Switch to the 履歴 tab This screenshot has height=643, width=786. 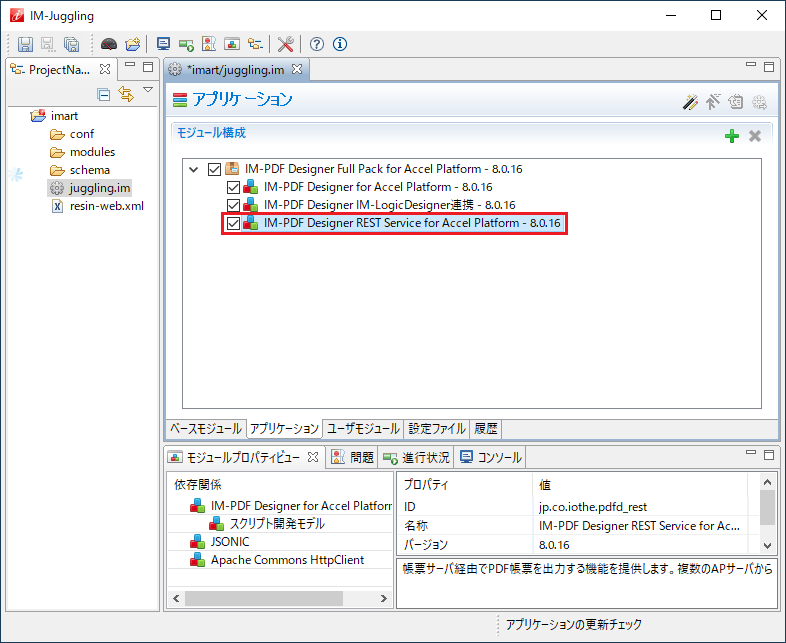click(x=485, y=429)
